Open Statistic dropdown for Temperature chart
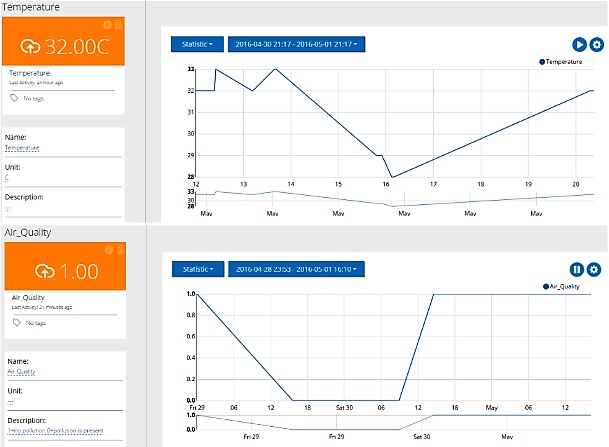The image size is (609, 447). coord(197,44)
